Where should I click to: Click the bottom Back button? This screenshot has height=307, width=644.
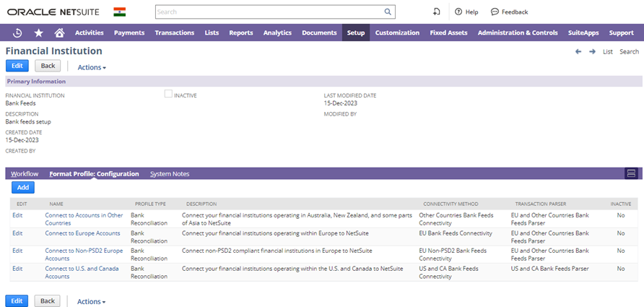[47, 300]
